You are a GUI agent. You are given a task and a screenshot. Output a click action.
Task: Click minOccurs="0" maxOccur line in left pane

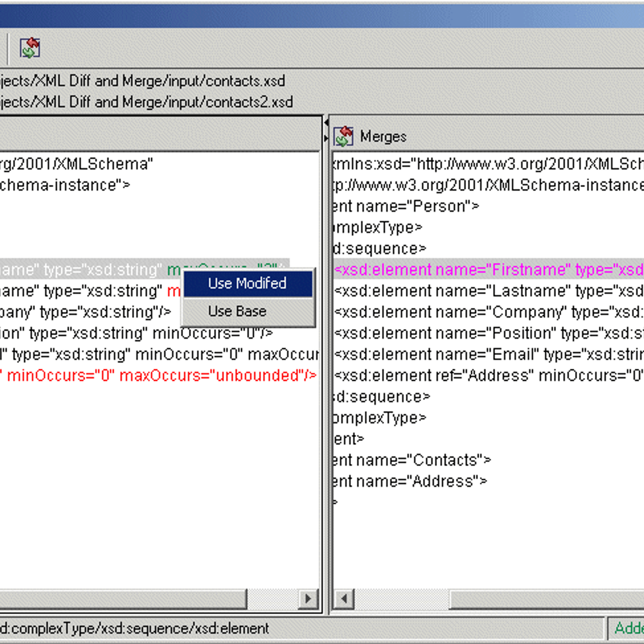[x=160, y=354]
